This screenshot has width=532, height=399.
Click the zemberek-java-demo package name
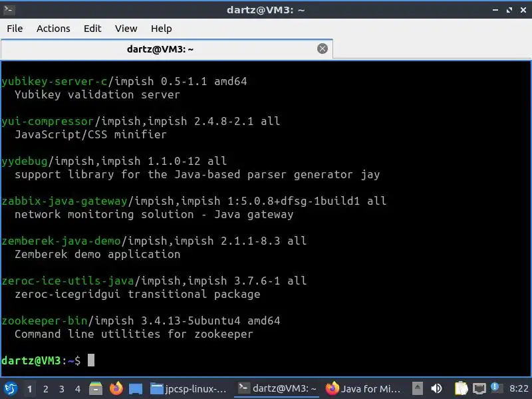(x=61, y=241)
